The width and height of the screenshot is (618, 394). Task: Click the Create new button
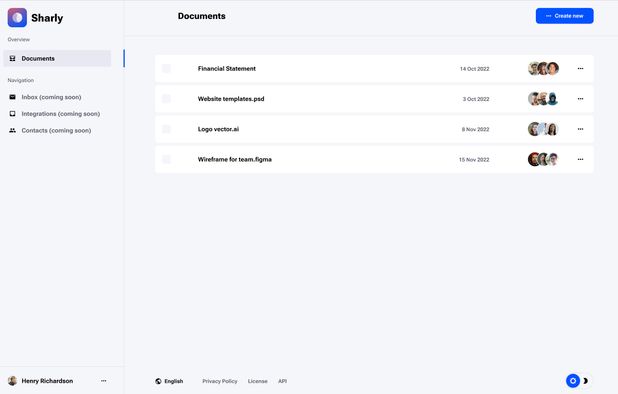point(564,16)
